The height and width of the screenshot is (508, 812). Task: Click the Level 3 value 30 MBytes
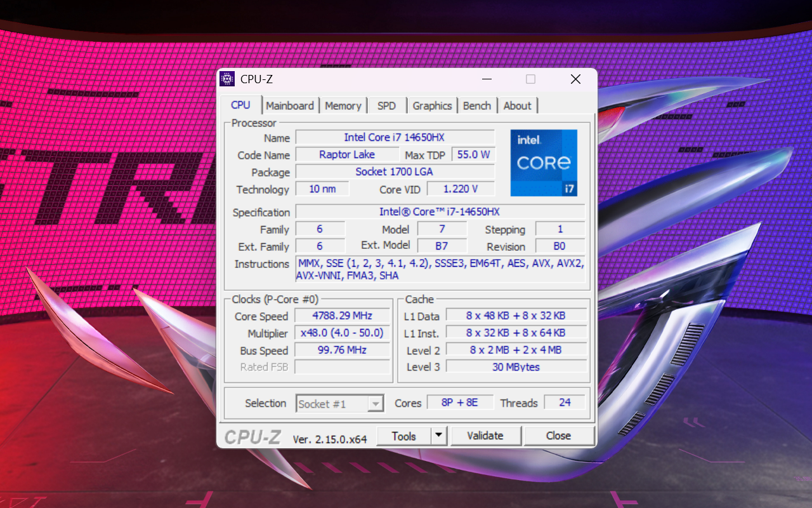tap(516, 367)
